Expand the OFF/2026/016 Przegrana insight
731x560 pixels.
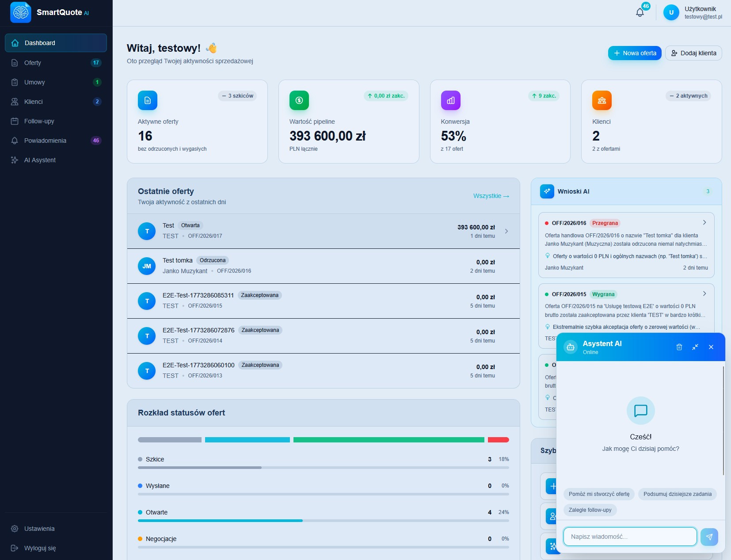click(x=704, y=222)
